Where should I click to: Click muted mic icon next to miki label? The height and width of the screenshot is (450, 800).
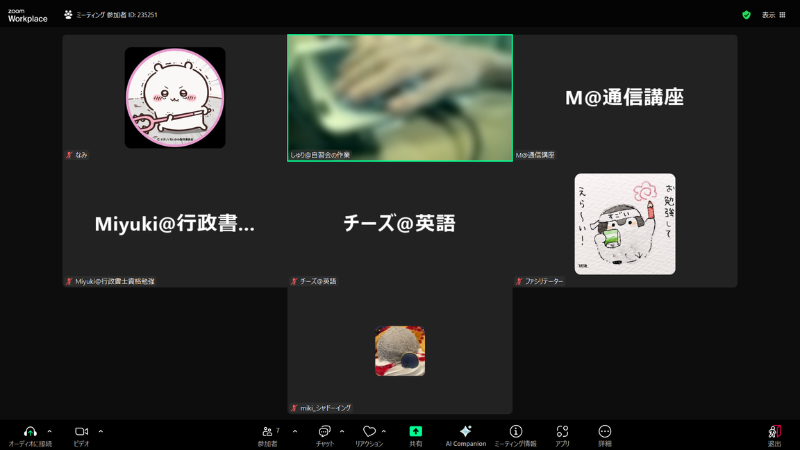point(294,408)
